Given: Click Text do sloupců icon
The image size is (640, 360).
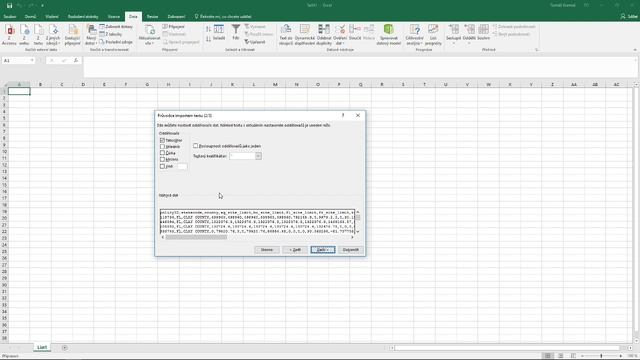Looking at the screenshot, I should (x=286, y=34).
